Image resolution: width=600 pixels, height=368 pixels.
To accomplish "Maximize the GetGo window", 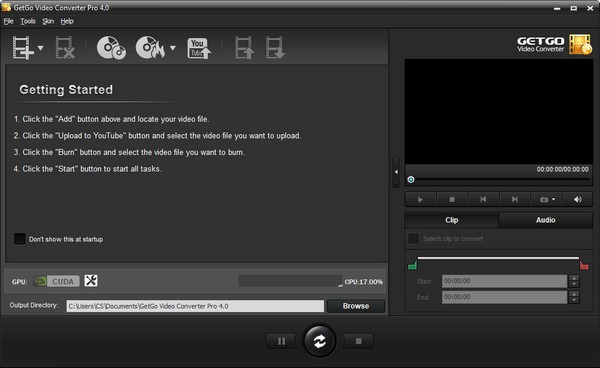I will (574, 8).
